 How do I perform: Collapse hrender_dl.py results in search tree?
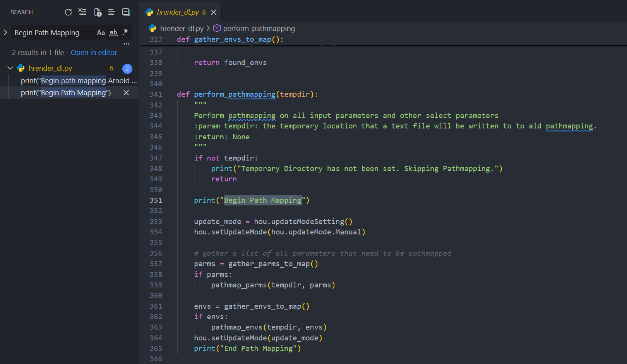(10, 68)
